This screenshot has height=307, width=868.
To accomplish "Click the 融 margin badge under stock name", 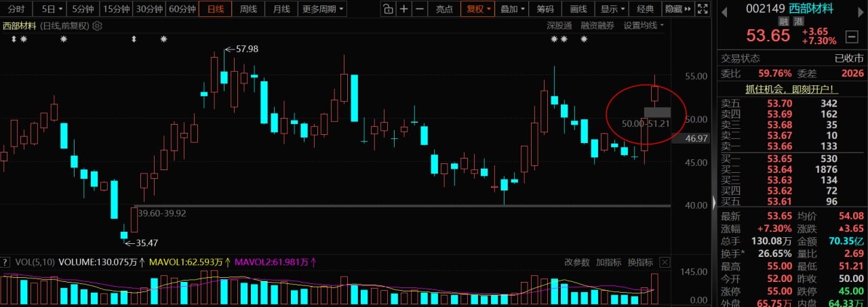I will [783, 22].
